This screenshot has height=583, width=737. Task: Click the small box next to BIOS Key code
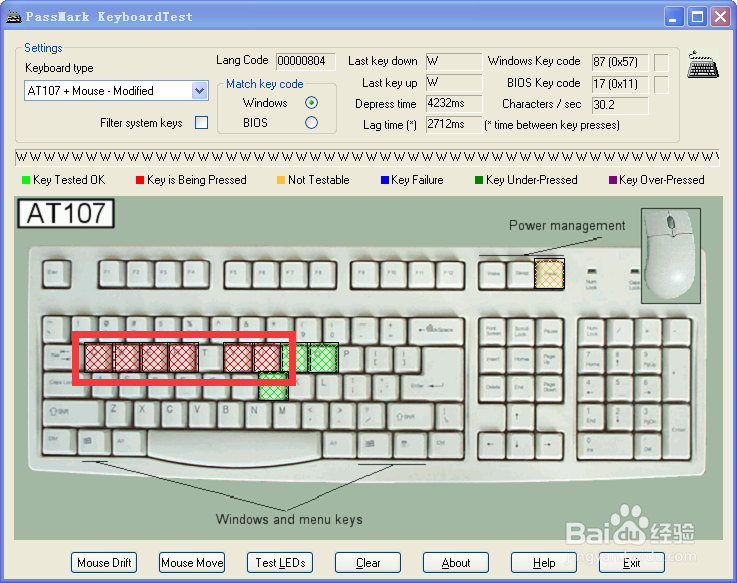(661, 85)
